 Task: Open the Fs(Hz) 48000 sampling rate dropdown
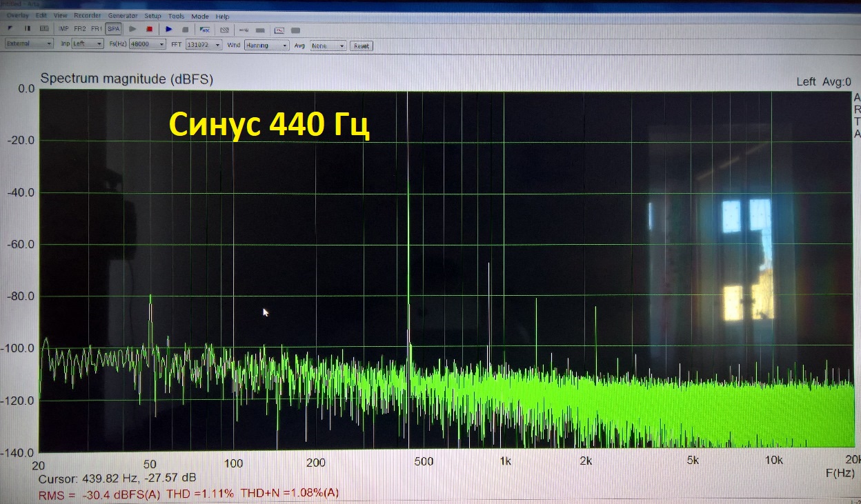148,44
